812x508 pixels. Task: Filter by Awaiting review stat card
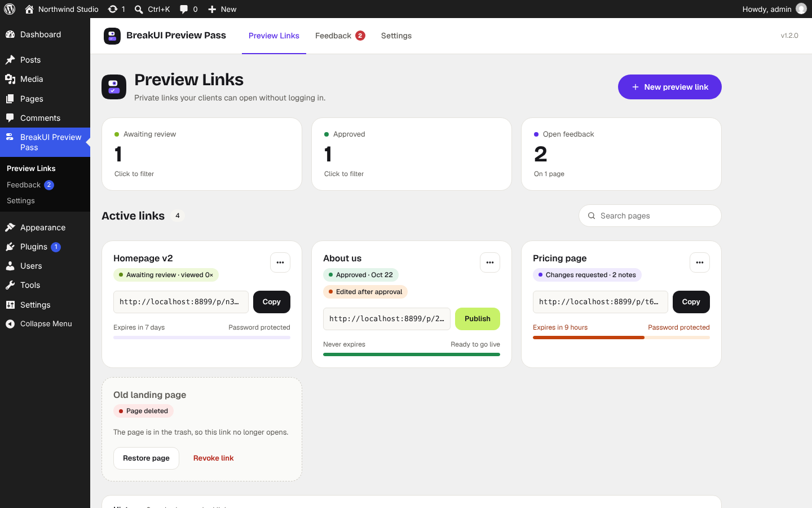(x=202, y=154)
